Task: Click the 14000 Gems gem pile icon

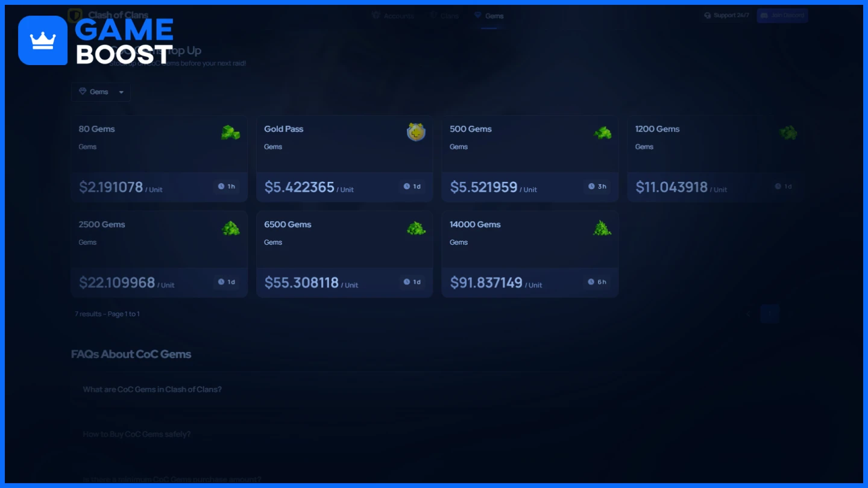Action: pos(602,228)
